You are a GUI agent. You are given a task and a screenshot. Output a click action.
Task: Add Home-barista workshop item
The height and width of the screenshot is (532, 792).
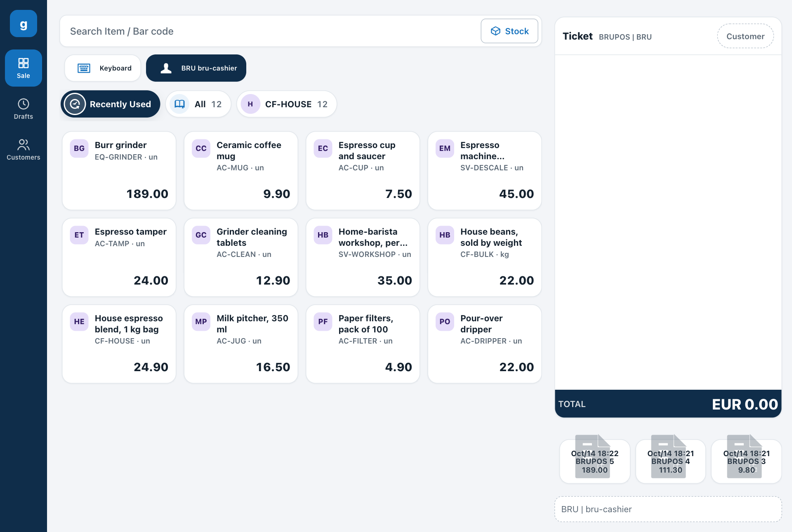[x=363, y=257]
